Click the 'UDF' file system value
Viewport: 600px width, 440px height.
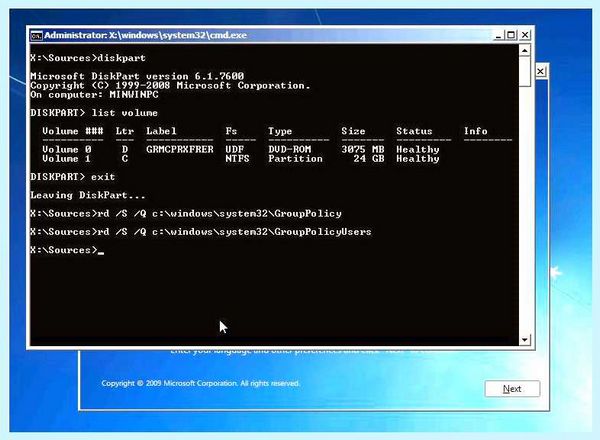(234, 149)
